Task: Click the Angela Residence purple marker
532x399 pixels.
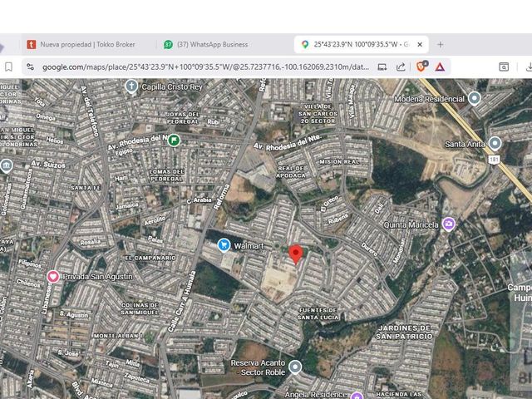Action: (x=357, y=396)
